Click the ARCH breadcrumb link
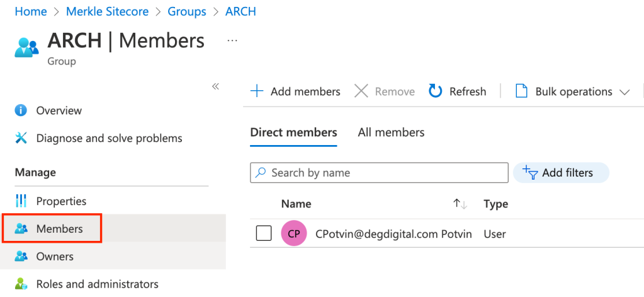The width and height of the screenshot is (644, 297). click(x=240, y=11)
